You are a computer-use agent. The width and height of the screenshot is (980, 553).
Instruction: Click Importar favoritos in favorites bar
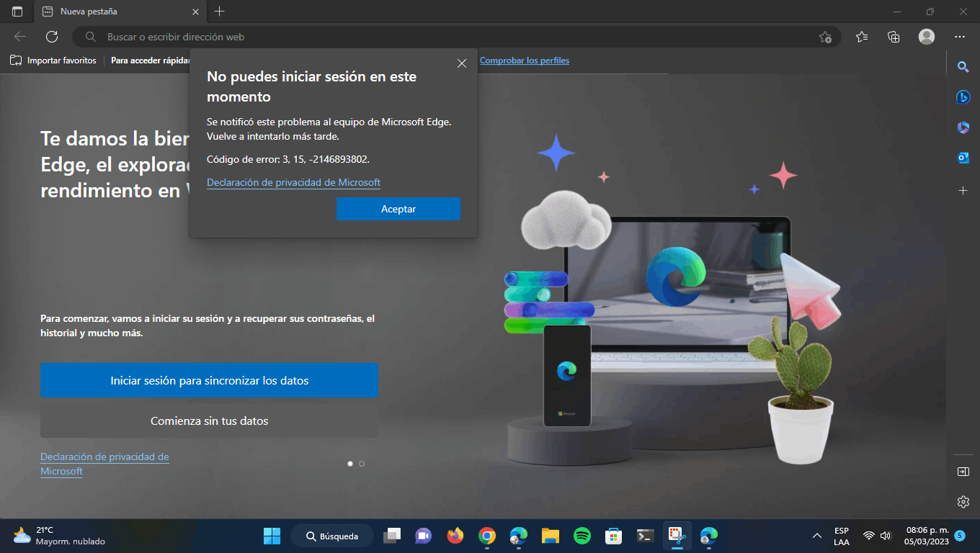click(53, 60)
